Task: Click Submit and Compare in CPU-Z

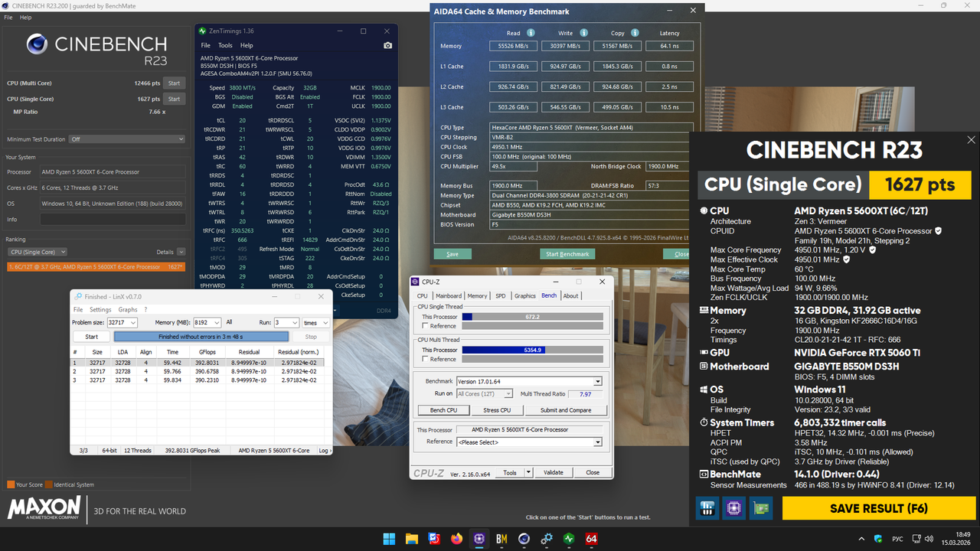Action: tap(566, 410)
